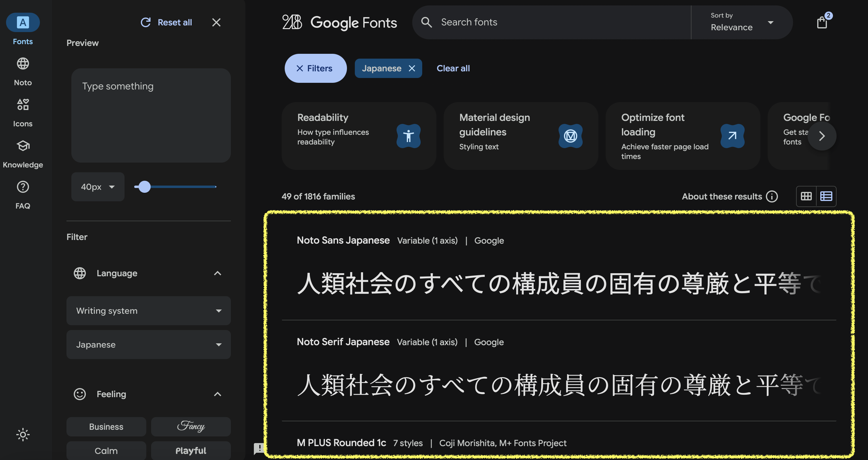This screenshot has height=460, width=868.
Task: Click the About these results info icon
Action: tap(772, 196)
